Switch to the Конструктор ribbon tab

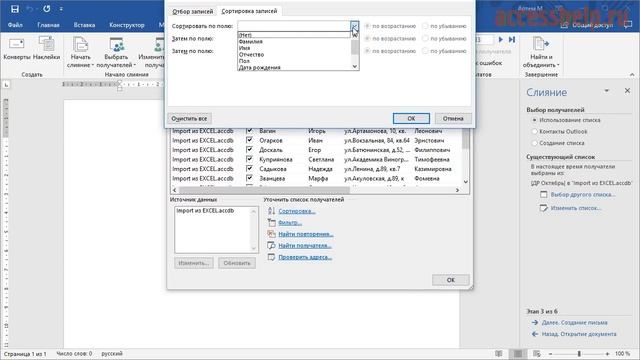coord(127,25)
